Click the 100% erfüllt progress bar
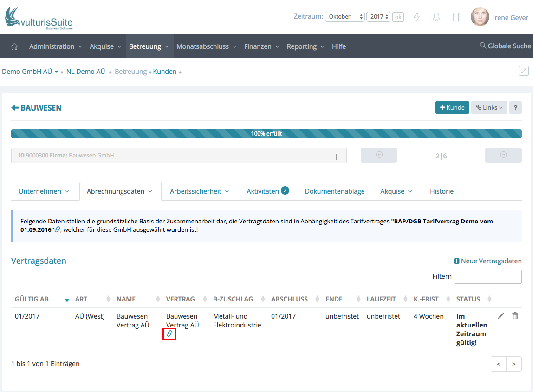The height and width of the screenshot is (392, 533). [266, 134]
